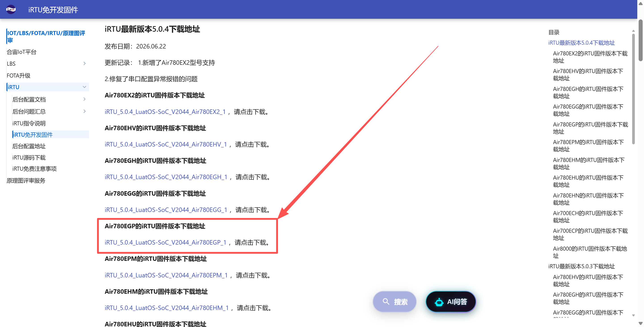Open iRTU源码下载 sidebar item

click(x=29, y=157)
